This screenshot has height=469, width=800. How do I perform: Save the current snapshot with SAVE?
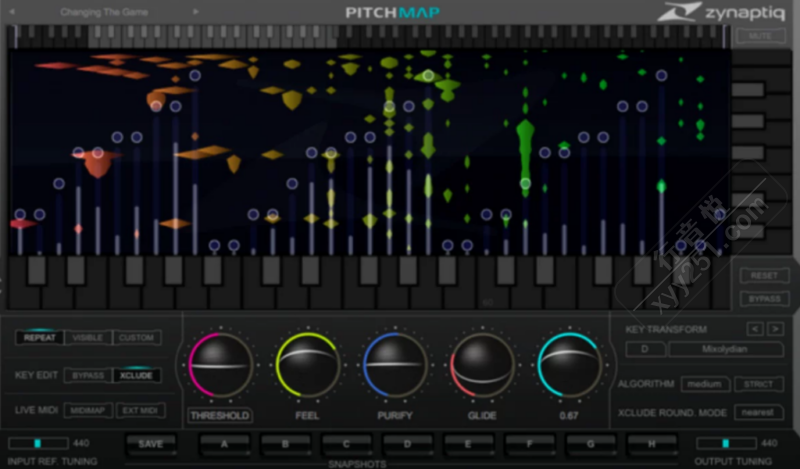click(151, 444)
